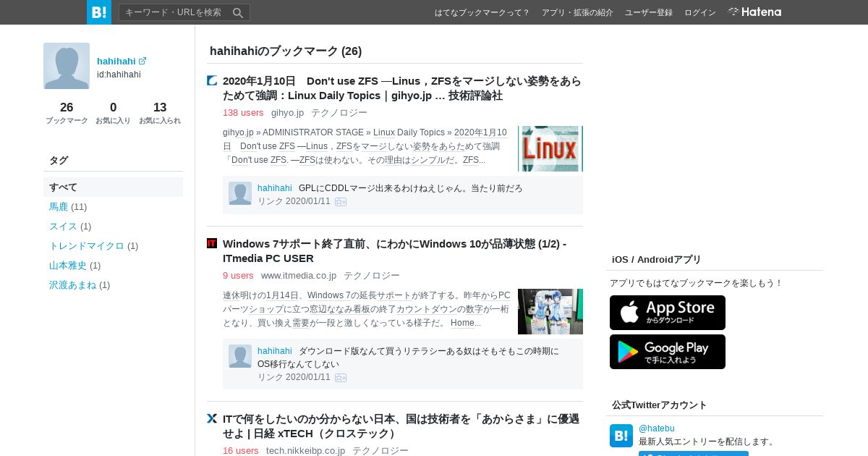Viewport: 868px width, 456px height.
Task: Click hahihahi name on ZFS comment
Action: [x=275, y=188]
